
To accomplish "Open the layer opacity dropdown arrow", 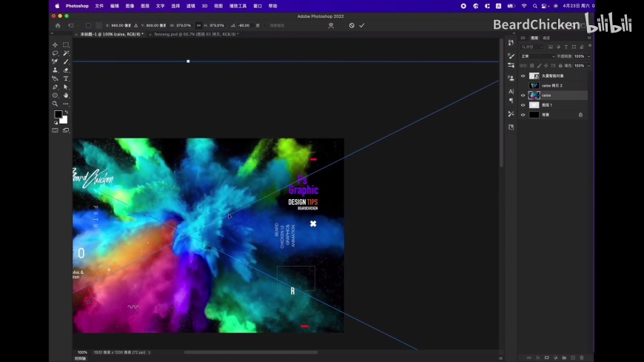I will tap(589, 56).
